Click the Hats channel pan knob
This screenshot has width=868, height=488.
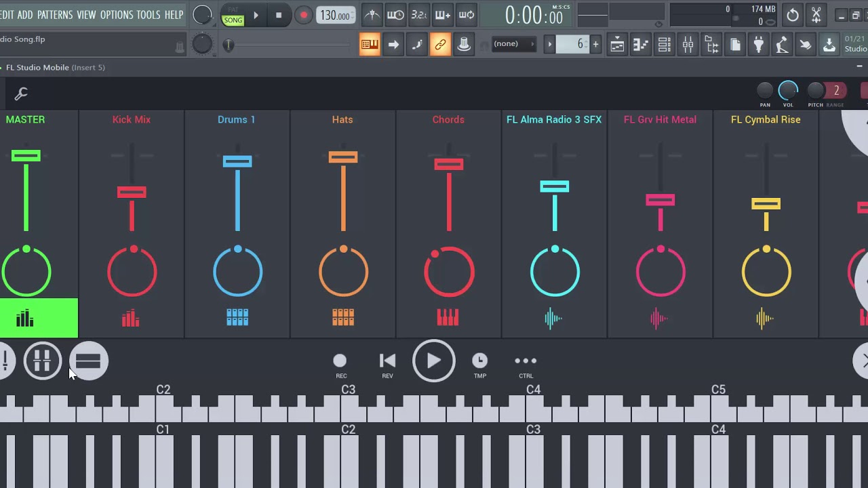tap(343, 272)
